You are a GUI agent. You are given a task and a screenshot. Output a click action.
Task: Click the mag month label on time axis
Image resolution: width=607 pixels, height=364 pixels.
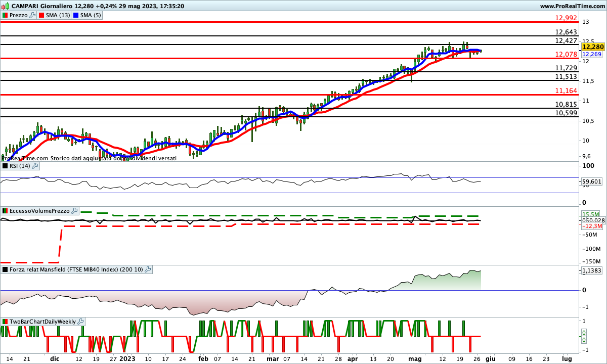[x=415, y=358]
